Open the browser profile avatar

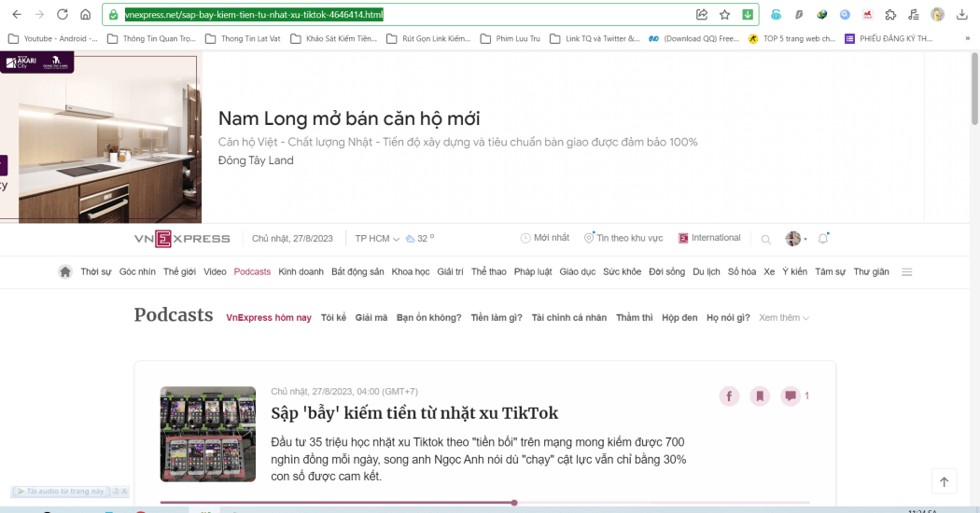click(937, 14)
